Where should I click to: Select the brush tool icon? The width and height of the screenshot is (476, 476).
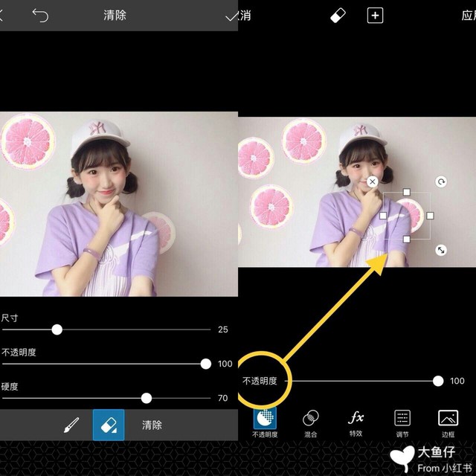pos(71,425)
